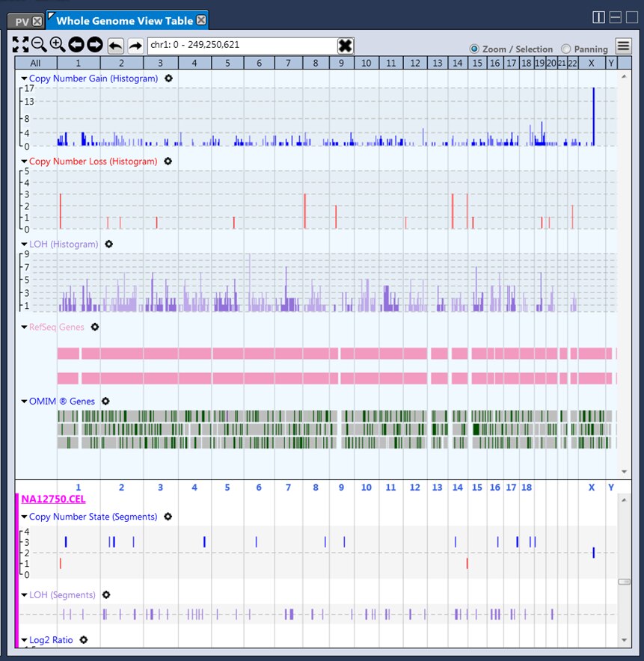Switch to the PV tab
644x661 pixels.
click(22, 22)
